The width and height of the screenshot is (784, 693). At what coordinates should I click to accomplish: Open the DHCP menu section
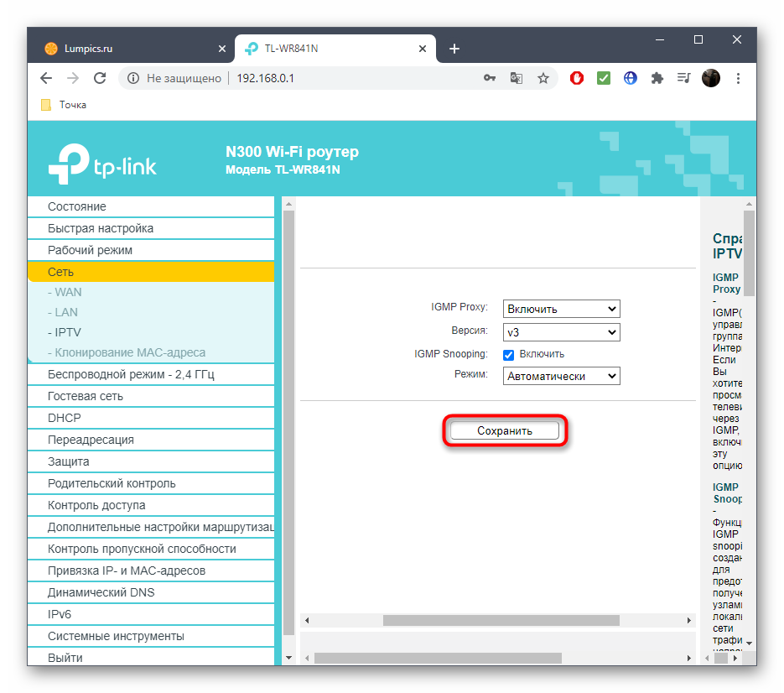point(65,418)
